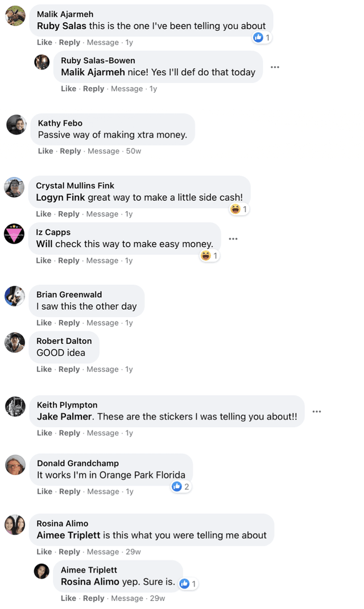
Task: Open Kathy Febo's profile avatar
Action: 16,125
